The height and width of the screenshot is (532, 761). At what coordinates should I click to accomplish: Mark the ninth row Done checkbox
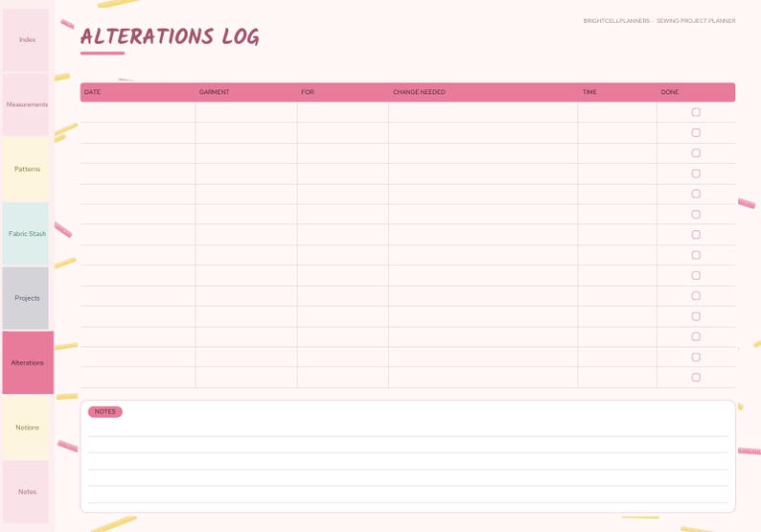[696, 275]
